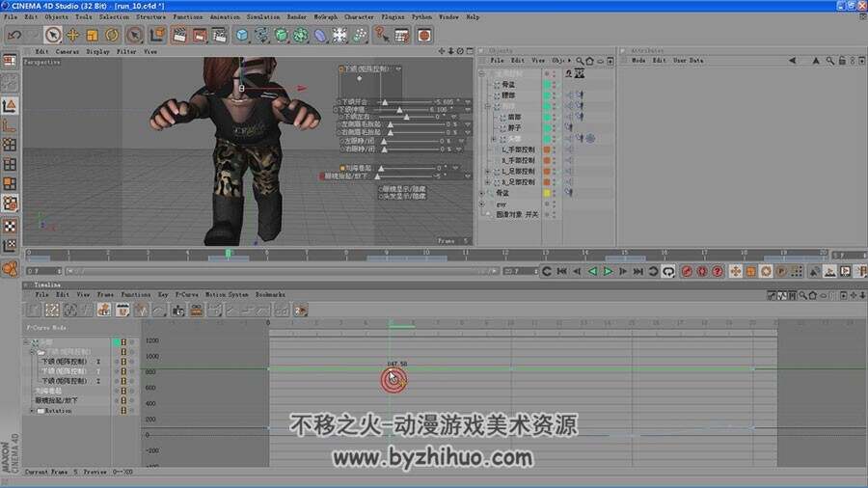Select the model mode icon in left sidebar
The width and height of the screenshot is (868, 488).
click(x=10, y=106)
